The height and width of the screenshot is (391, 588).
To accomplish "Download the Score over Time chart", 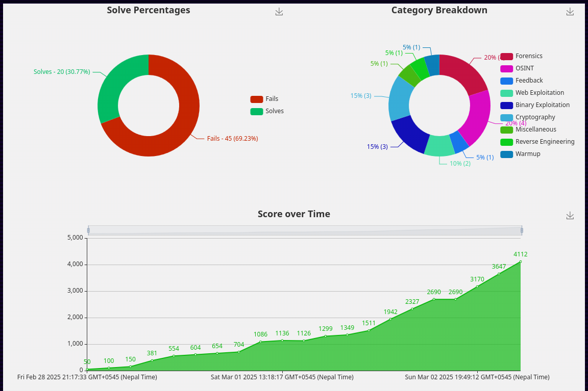I will click(570, 216).
